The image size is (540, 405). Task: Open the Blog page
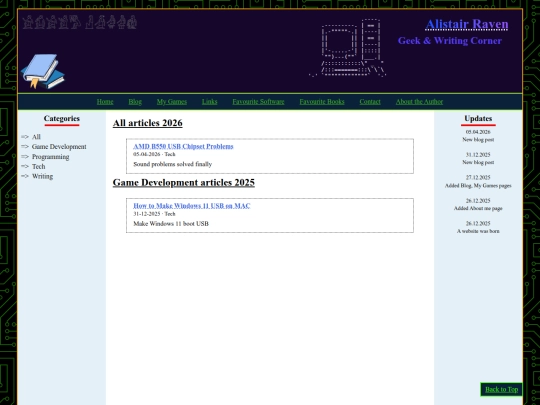pyautogui.click(x=135, y=102)
